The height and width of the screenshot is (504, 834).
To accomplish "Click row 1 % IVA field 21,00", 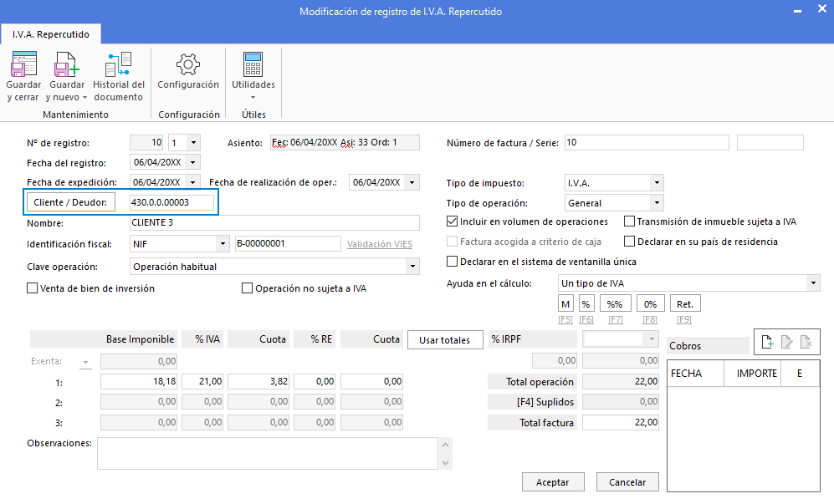I will 202,381.
